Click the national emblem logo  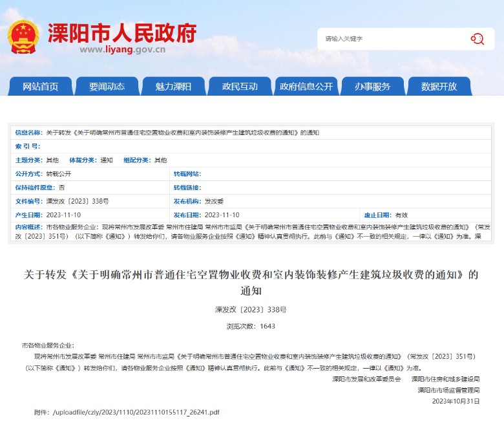(23, 37)
